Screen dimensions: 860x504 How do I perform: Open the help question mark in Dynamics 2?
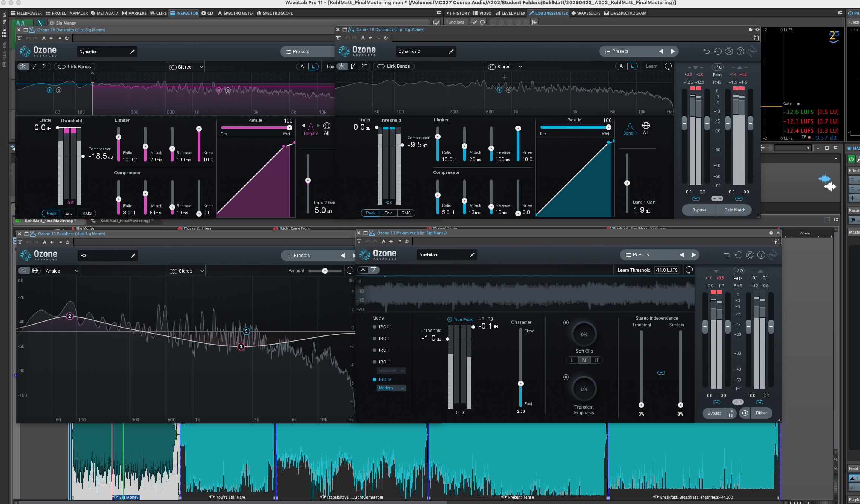(740, 51)
